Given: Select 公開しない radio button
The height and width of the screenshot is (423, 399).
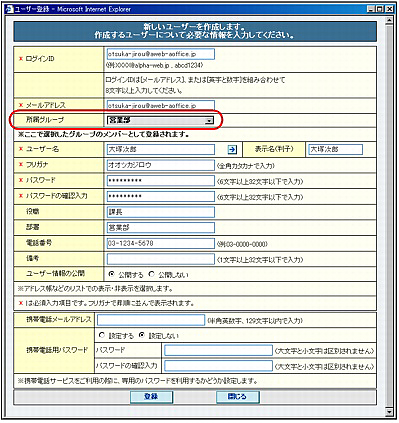Looking at the screenshot, I should tap(152, 274).
